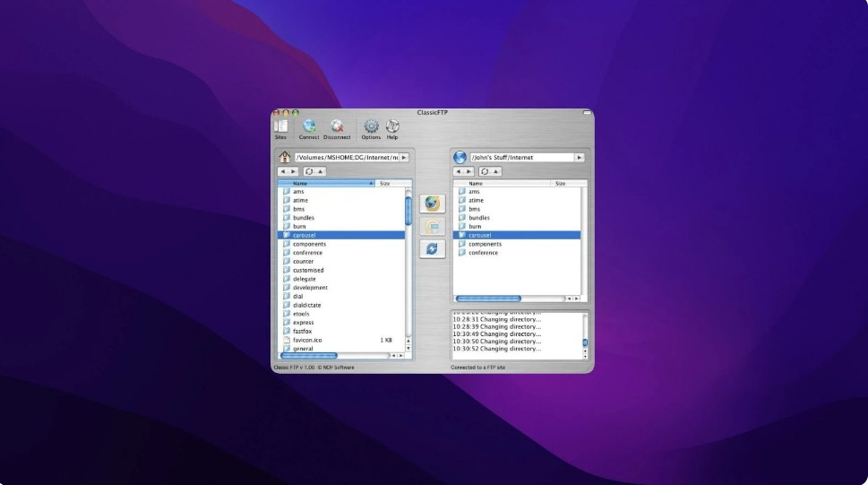868x485 pixels.
Task: Select 'burn' folder in remote pane
Action: point(517,227)
